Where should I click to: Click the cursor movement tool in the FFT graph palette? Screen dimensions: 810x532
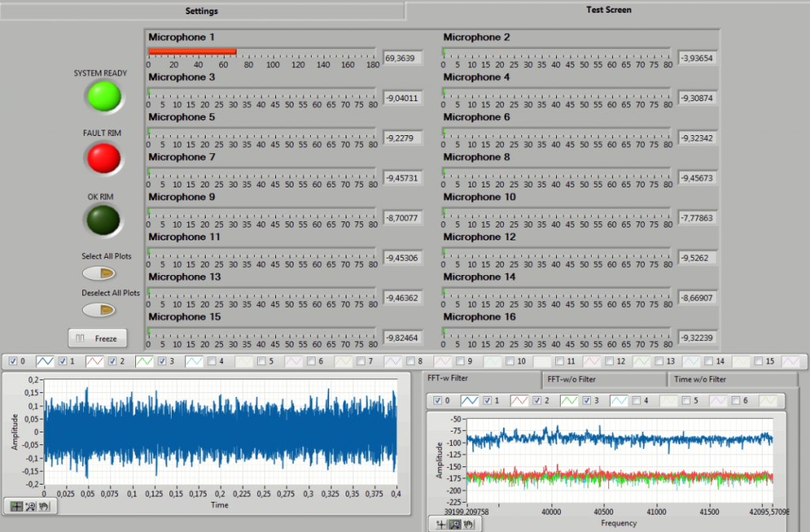[441, 523]
